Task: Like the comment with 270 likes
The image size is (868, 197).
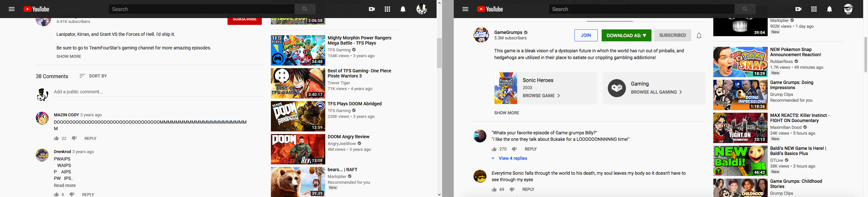Action: coord(494,149)
